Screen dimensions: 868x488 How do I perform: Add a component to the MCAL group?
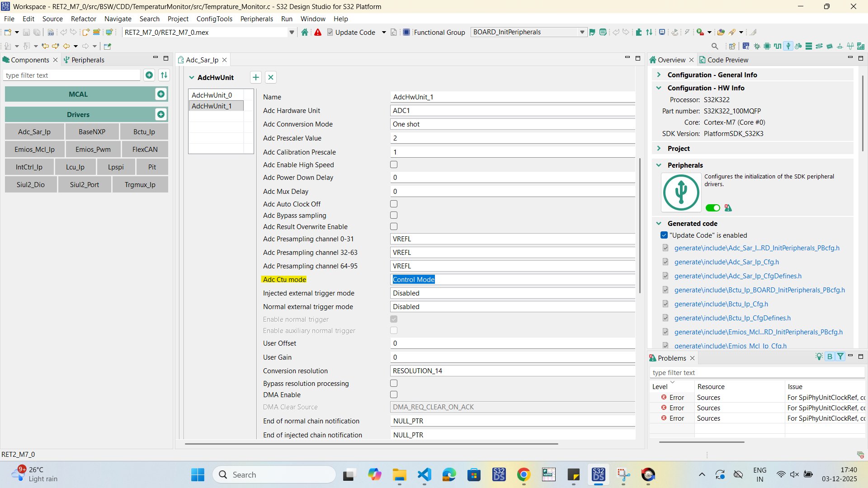pyautogui.click(x=160, y=94)
